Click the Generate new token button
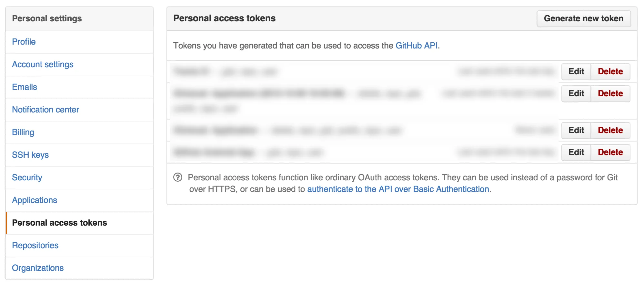The height and width of the screenshot is (287, 644). click(x=584, y=18)
